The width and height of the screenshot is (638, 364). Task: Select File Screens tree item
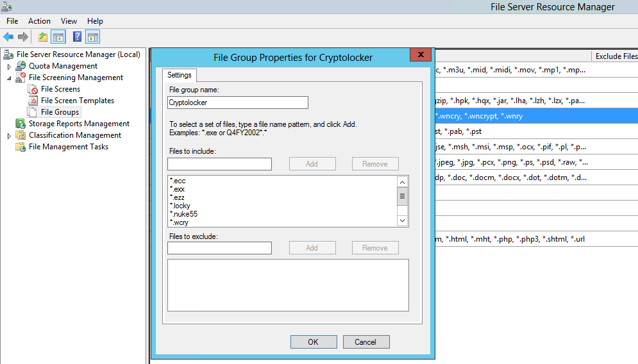tap(61, 89)
